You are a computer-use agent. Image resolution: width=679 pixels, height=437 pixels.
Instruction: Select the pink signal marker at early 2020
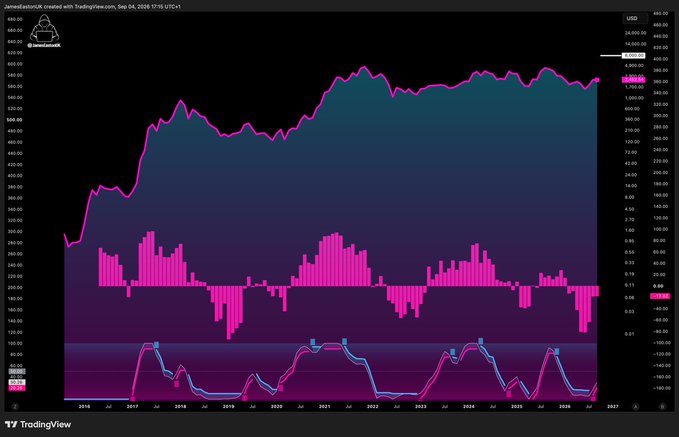(281, 388)
